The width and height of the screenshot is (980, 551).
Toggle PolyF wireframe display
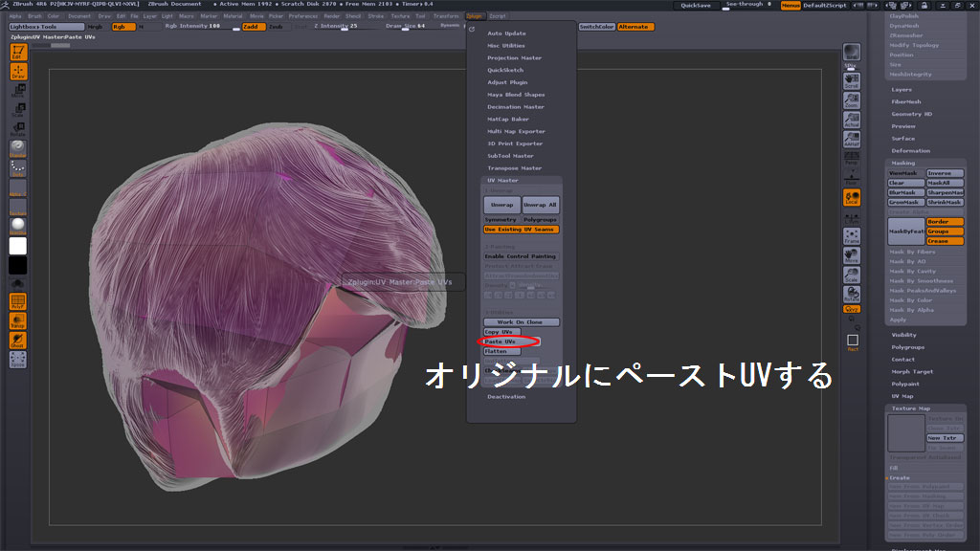(18, 301)
